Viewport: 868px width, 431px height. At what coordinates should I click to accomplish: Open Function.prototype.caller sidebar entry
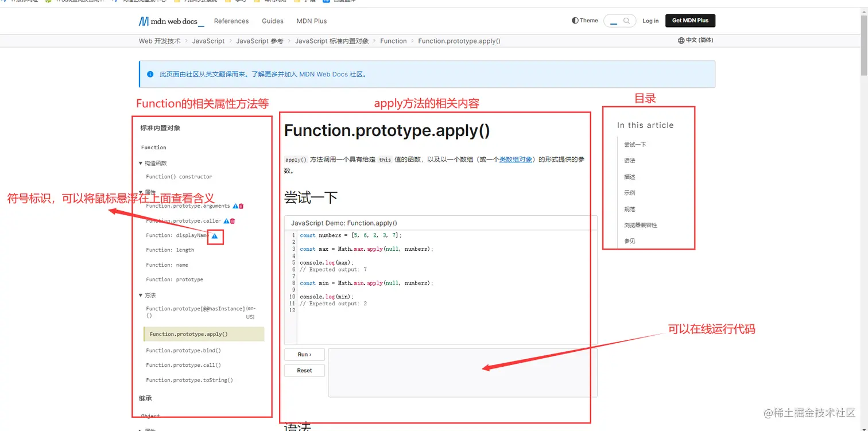coord(184,221)
